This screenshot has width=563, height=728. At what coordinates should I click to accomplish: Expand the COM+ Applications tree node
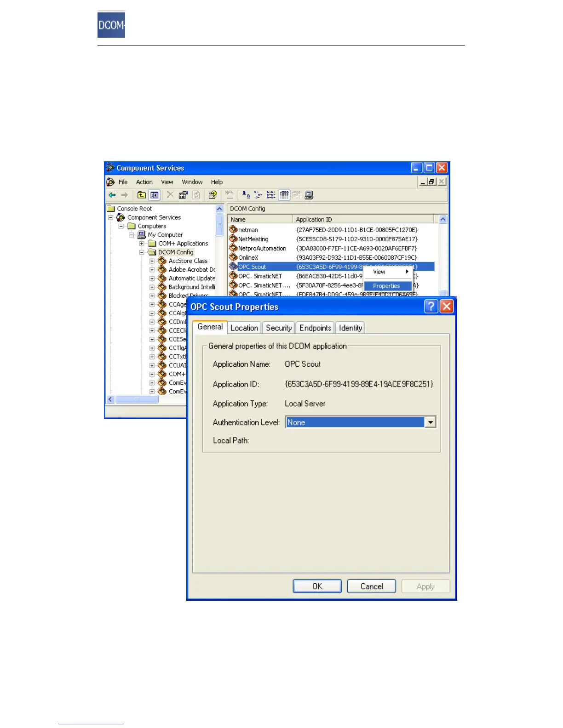click(142, 244)
